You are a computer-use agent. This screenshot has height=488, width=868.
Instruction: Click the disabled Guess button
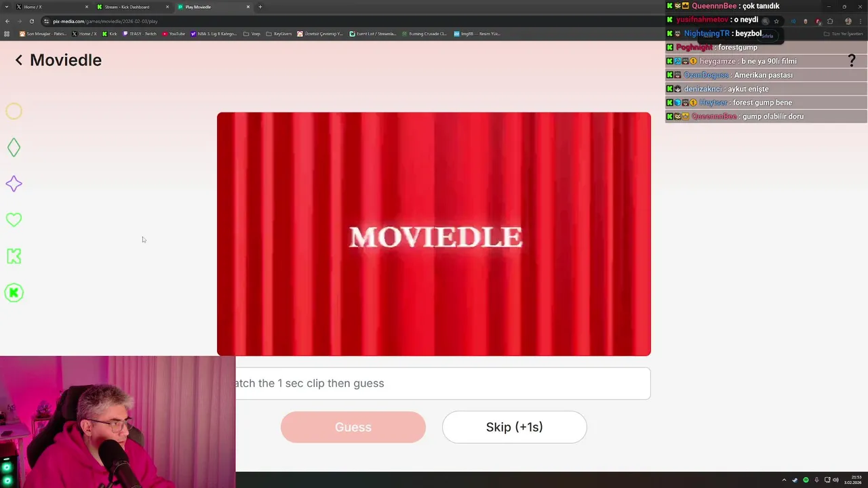click(353, 427)
